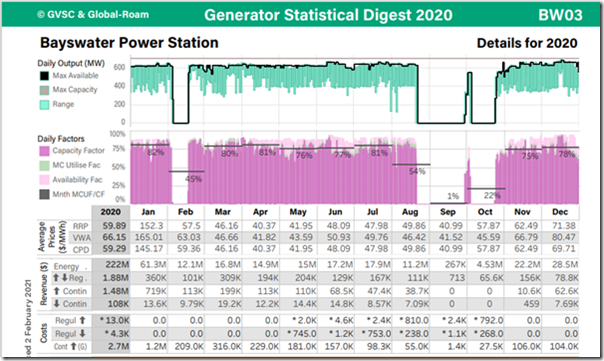Click the Jan RRP value 152.3
This screenshot has height=361, width=604.
151,226
